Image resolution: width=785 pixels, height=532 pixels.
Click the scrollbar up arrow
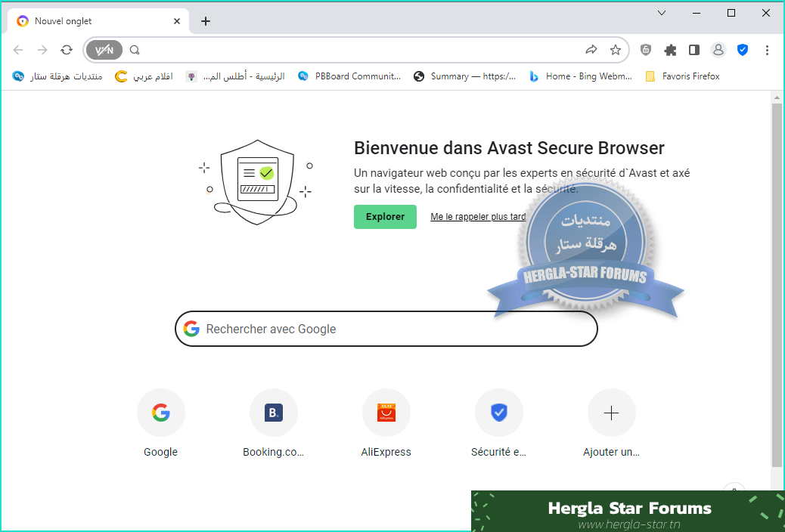pos(777,97)
